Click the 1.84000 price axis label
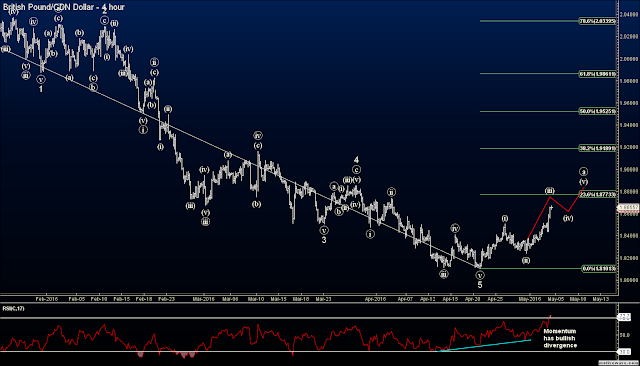This screenshot has height=366, width=640. (x=629, y=236)
